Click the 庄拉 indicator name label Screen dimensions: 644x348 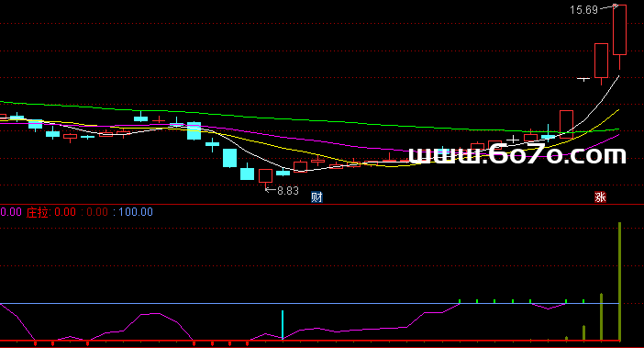(x=38, y=212)
